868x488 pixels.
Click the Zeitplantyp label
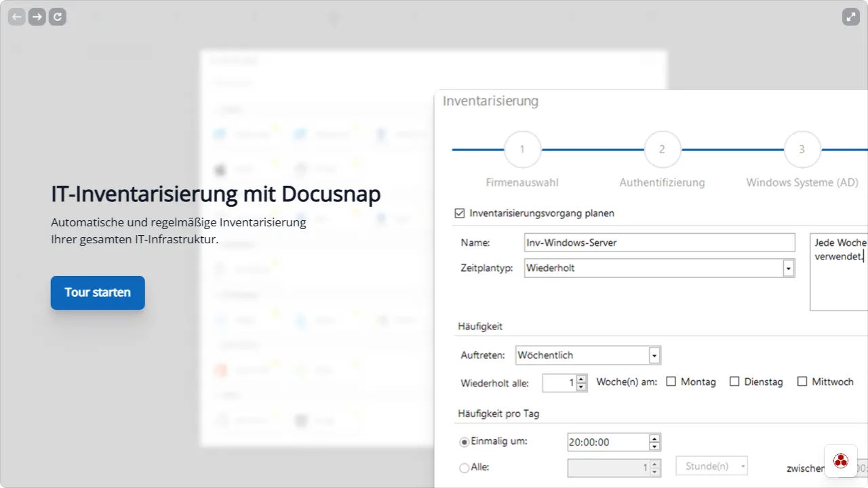point(487,268)
